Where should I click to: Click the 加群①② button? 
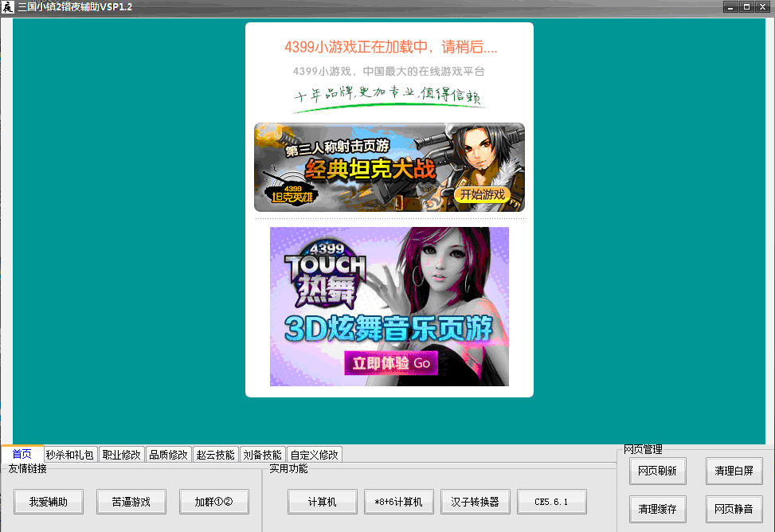click(x=214, y=502)
